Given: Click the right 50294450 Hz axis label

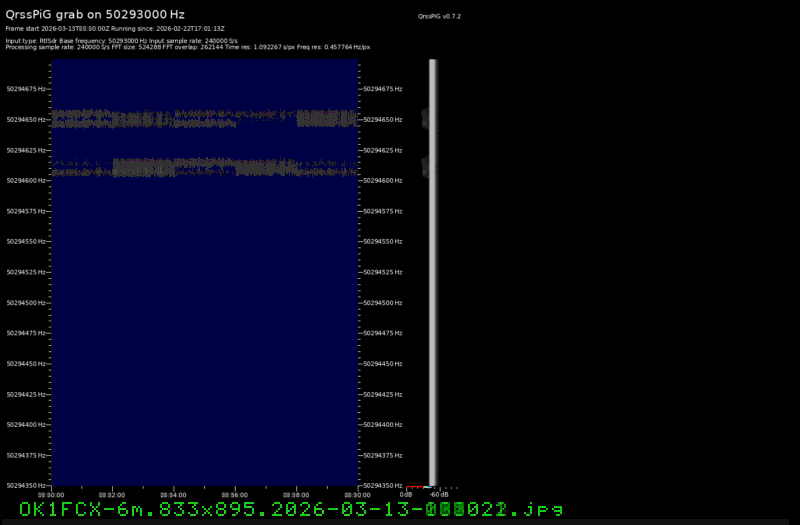Looking at the screenshot, I should point(383,364).
